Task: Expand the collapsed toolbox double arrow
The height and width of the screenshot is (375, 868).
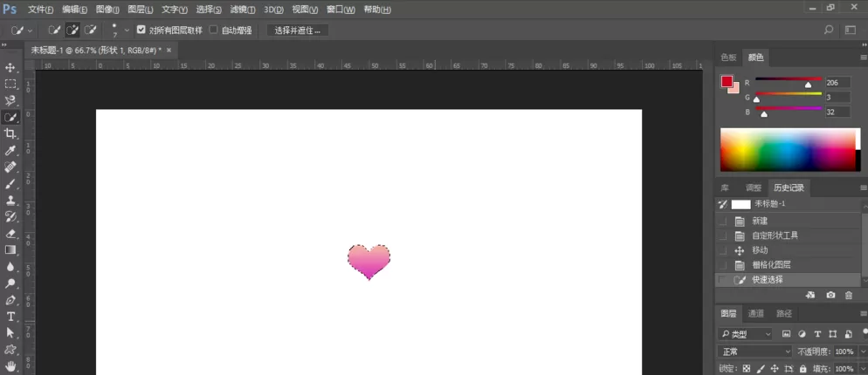Action: (3, 45)
